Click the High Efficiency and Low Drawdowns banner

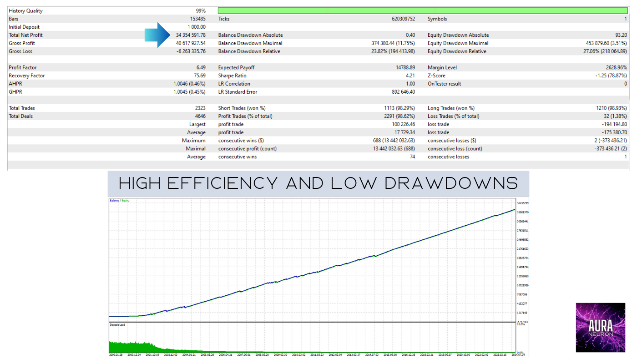pos(318,183)
